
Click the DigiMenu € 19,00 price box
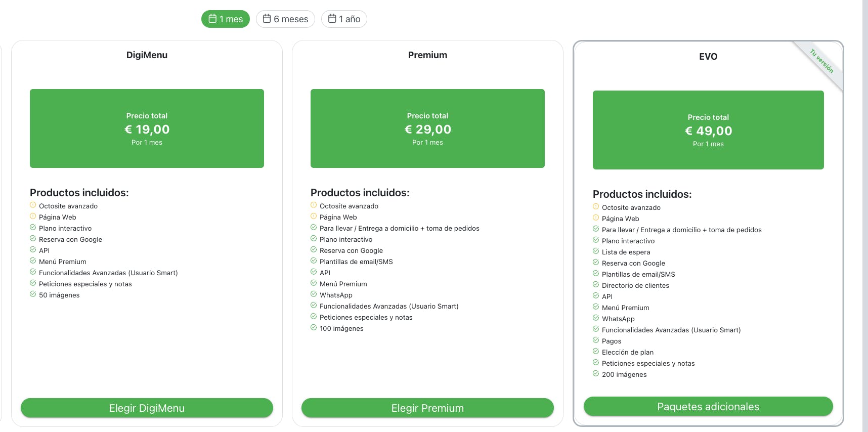pos(147,128)
